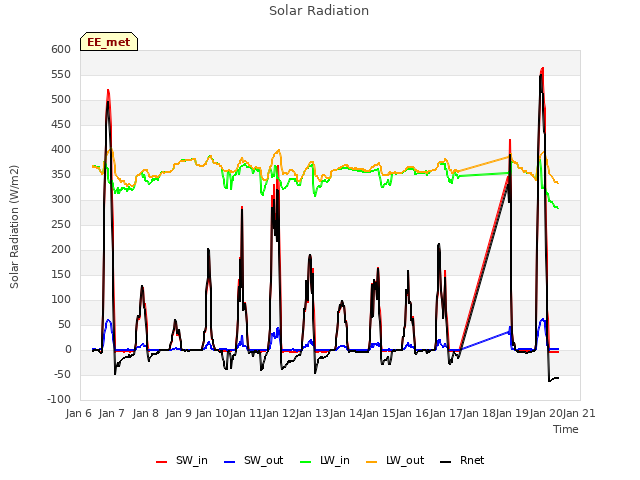Click the 500 y-axis tick label

[61, 100]
